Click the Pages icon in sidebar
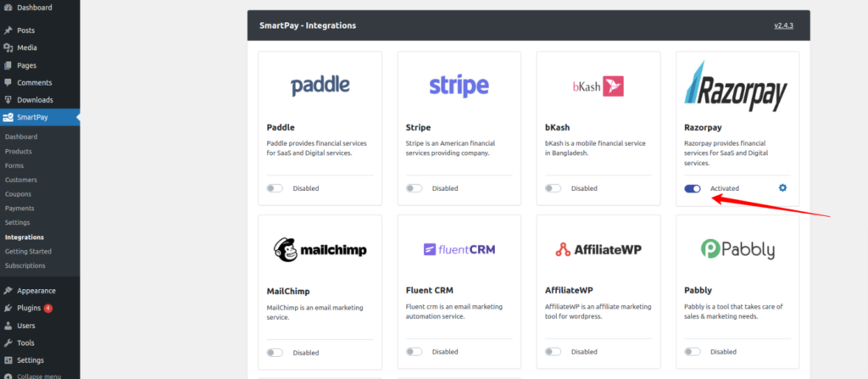This screenshot has height=379, width=868. point(8,65)
